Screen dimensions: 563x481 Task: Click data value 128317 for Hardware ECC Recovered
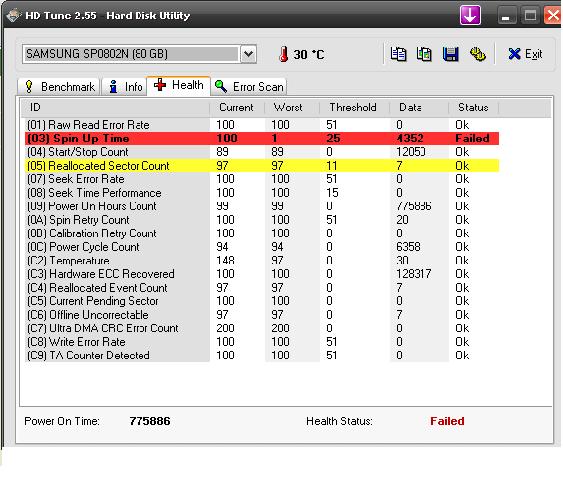tap(414, 274)
